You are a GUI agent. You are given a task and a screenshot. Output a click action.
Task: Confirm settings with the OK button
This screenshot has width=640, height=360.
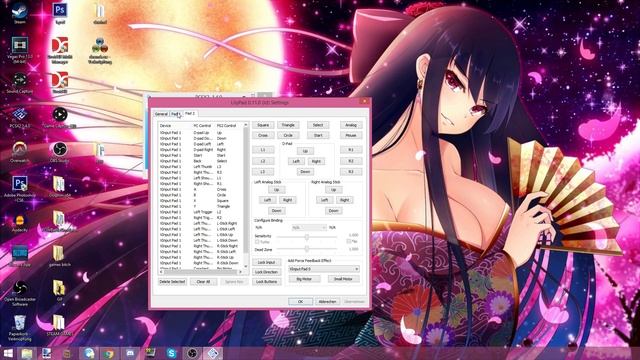tap(300, 302)
